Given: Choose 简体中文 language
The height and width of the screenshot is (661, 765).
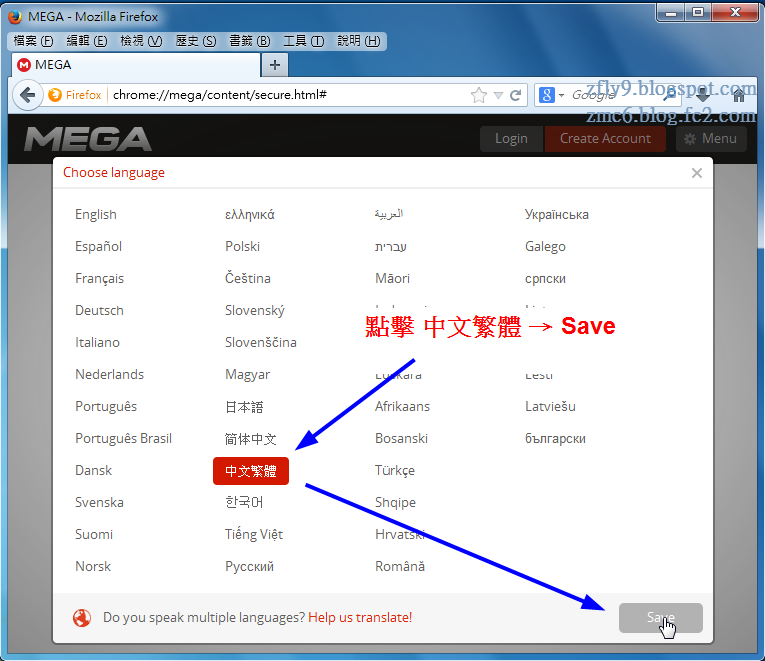Looking at the screenshot, I should [250, 439].
